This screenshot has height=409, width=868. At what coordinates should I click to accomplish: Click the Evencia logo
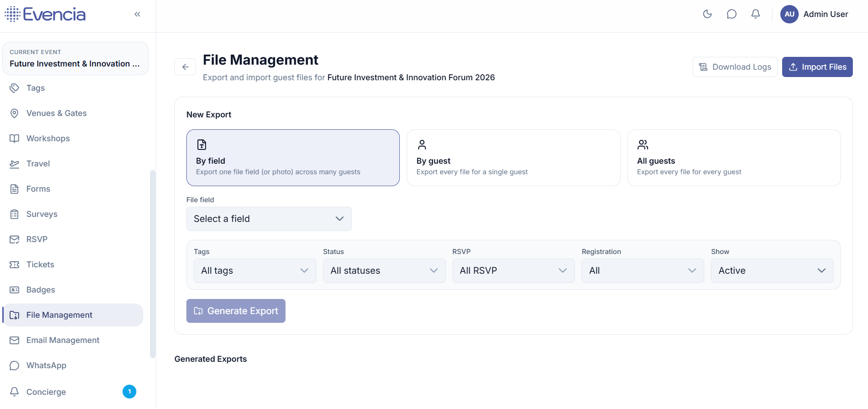[45, 14]
